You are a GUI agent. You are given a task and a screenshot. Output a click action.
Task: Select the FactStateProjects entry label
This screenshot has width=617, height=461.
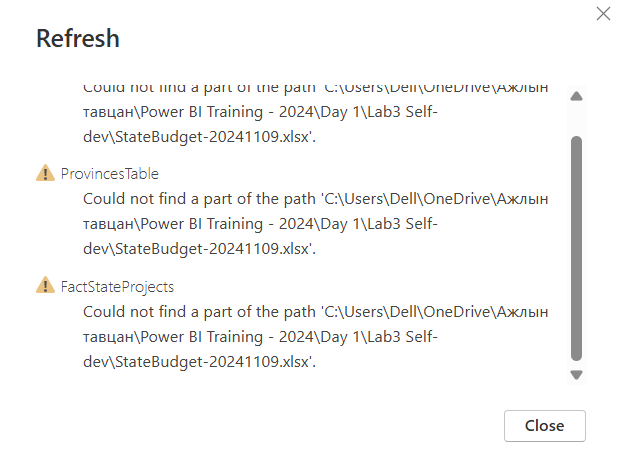tap(117, 287)
